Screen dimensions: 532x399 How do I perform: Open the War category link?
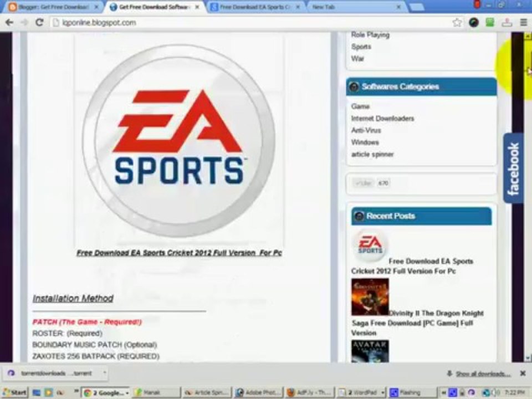click(x=357, y=58)
